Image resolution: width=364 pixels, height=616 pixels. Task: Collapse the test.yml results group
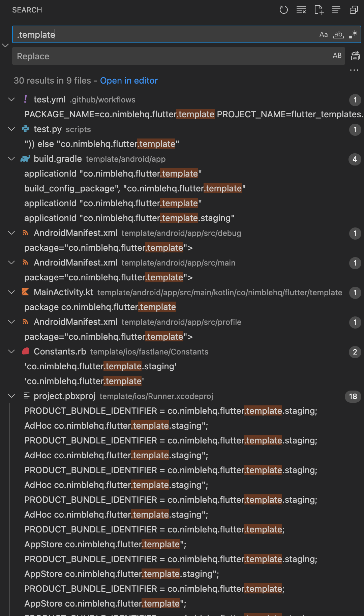pyautogui.click(x=11, y=99)
